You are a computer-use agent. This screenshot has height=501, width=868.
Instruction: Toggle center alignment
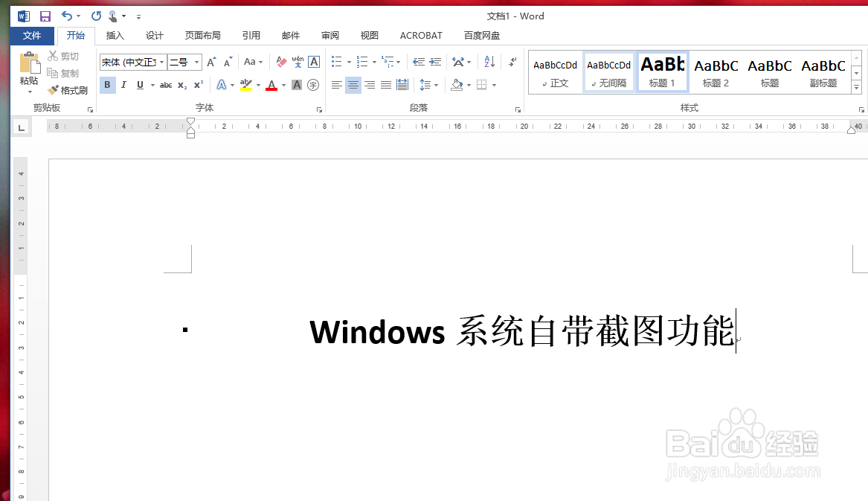(353, 85)
